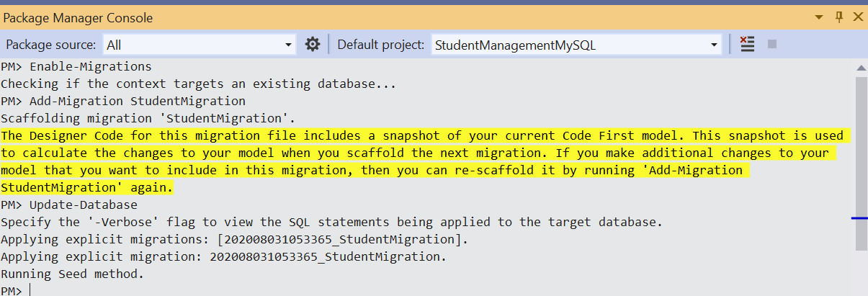The width and height of the screenshot is (868, 296).
Task: Click the scrollbar up arrow
Action: (x=861, y=67)
